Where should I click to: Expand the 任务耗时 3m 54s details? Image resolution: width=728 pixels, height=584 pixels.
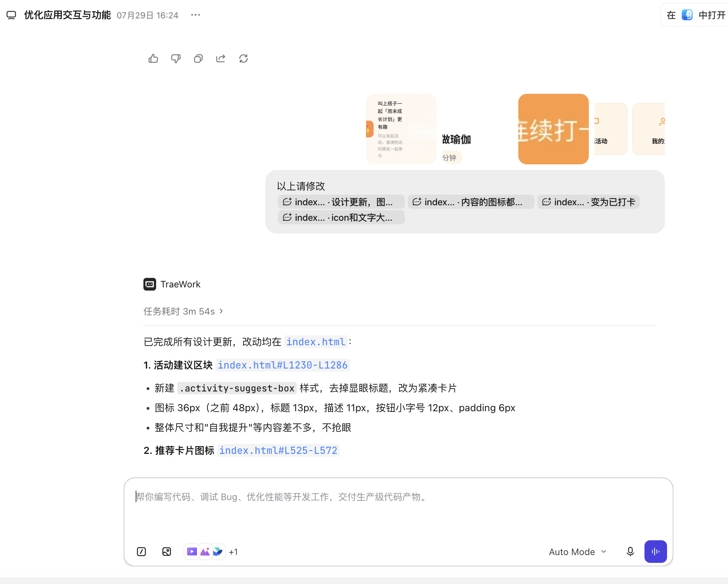click(183, 311)
